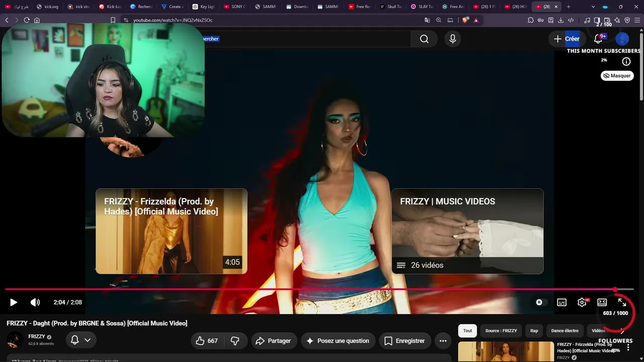Click the Posez une question button

pyautogui.click(x=338, y=341)
